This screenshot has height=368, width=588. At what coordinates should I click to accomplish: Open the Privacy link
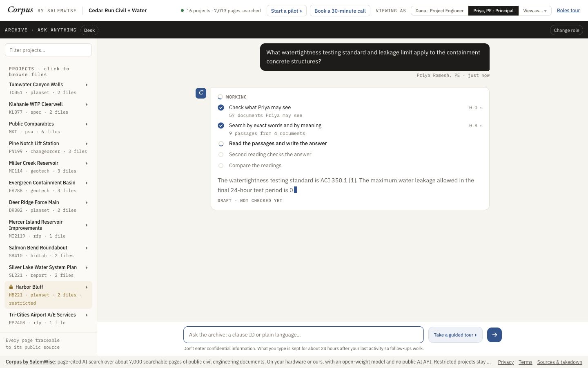(506, 362)
